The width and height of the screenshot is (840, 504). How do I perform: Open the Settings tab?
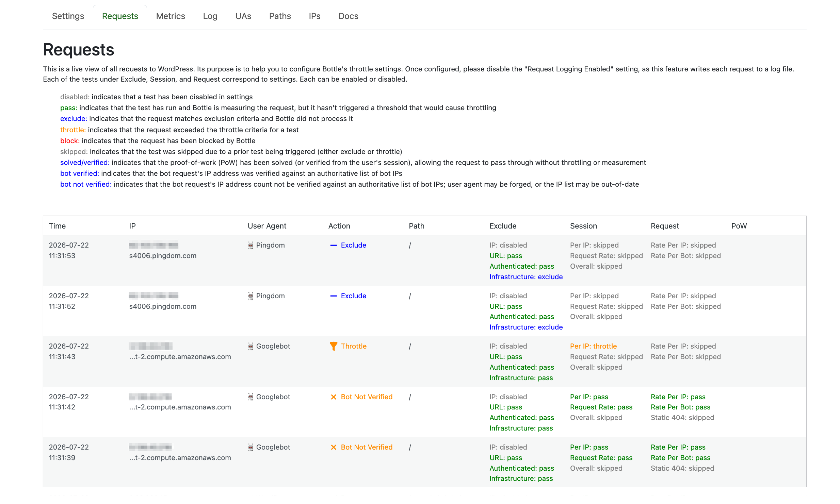pyautogui.click(x=68, y=16)
